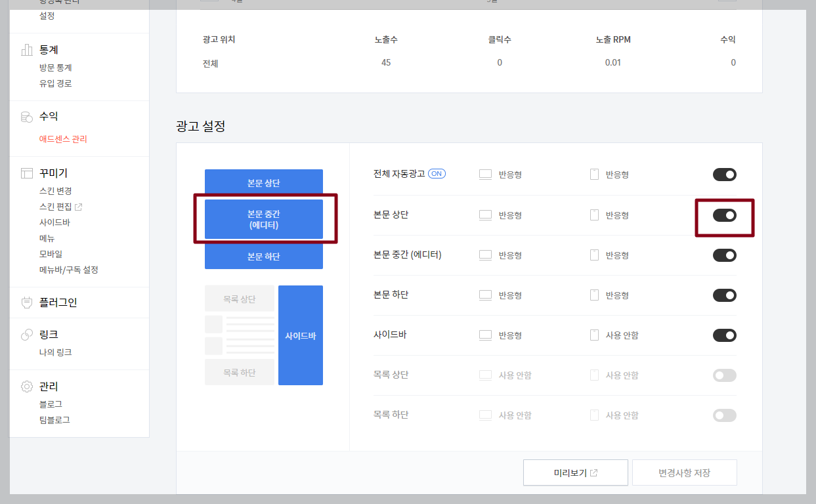Open 나의 링크 menu item
The image size is (816, 504).
coord(56,352)
